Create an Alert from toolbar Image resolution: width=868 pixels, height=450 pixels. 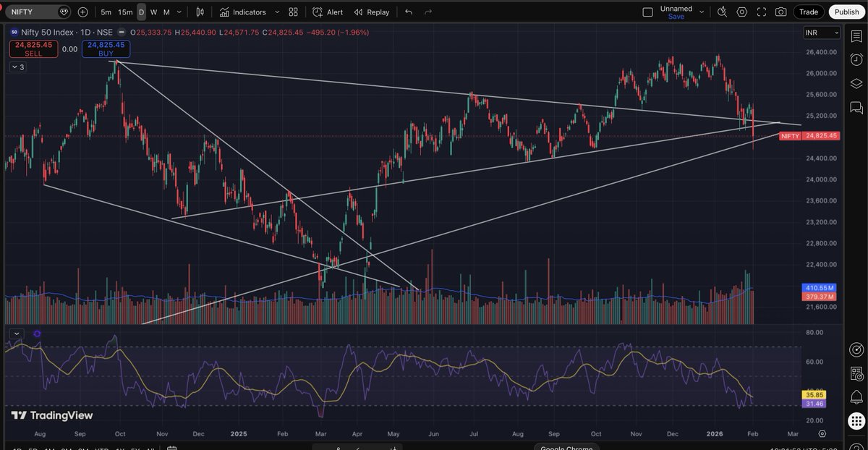coord(328,12)
